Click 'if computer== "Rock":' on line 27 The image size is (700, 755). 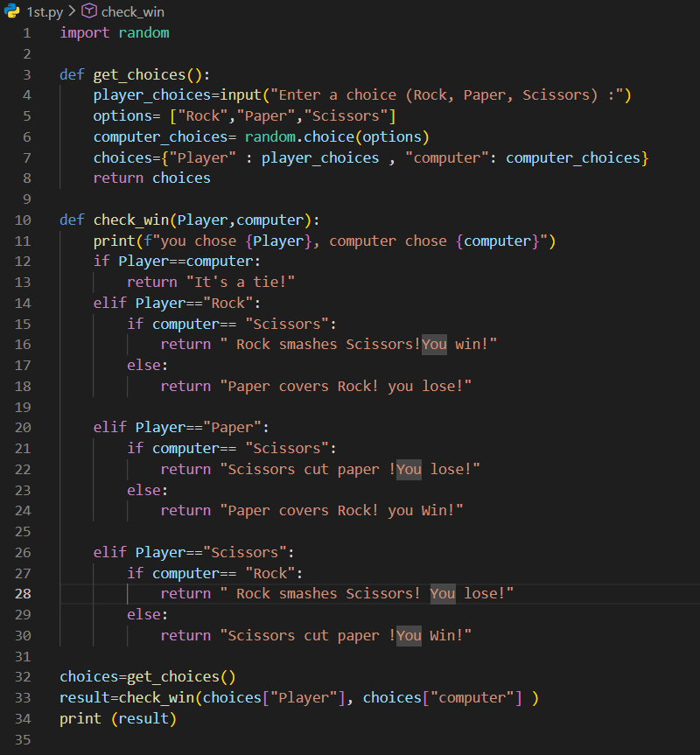214,574
